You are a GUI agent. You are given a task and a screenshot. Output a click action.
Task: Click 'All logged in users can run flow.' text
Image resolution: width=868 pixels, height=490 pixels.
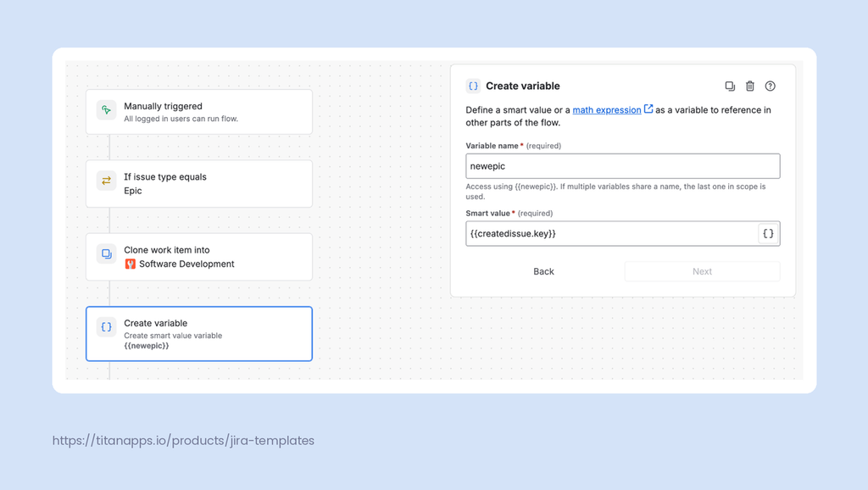(181, 119)
